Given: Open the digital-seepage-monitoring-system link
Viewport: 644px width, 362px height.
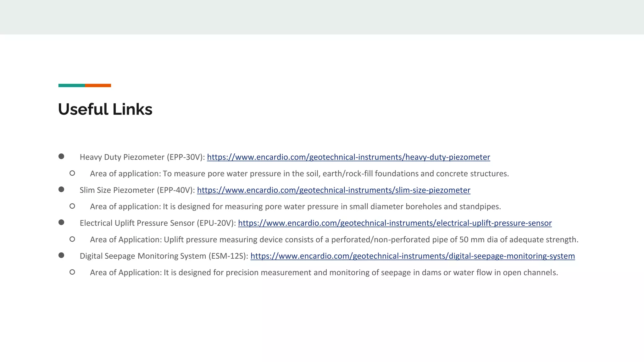Looking at the screenshot, I should [413, 256].
